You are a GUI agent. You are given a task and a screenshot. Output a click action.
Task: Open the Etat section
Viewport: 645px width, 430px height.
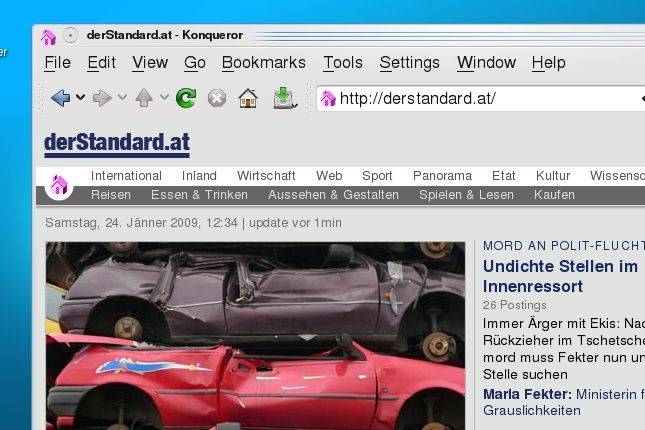click(503, 176)
